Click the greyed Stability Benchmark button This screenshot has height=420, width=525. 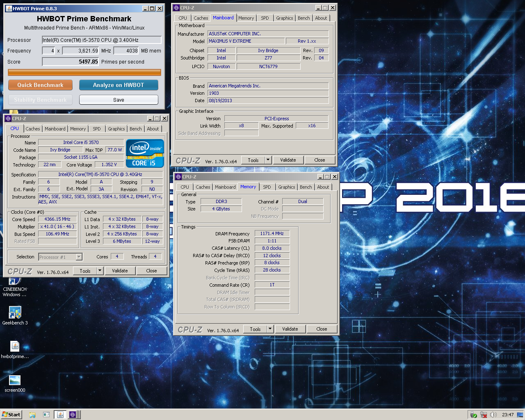click(x=40, y=100)
